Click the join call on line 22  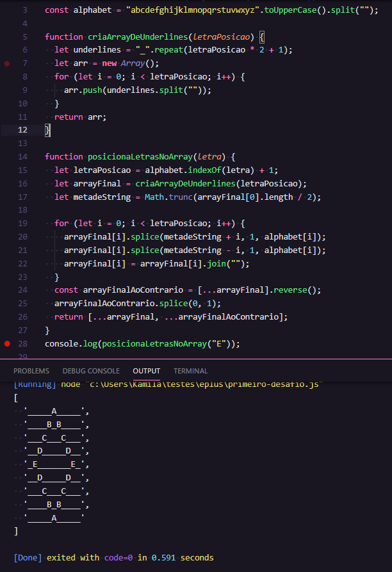228,264
